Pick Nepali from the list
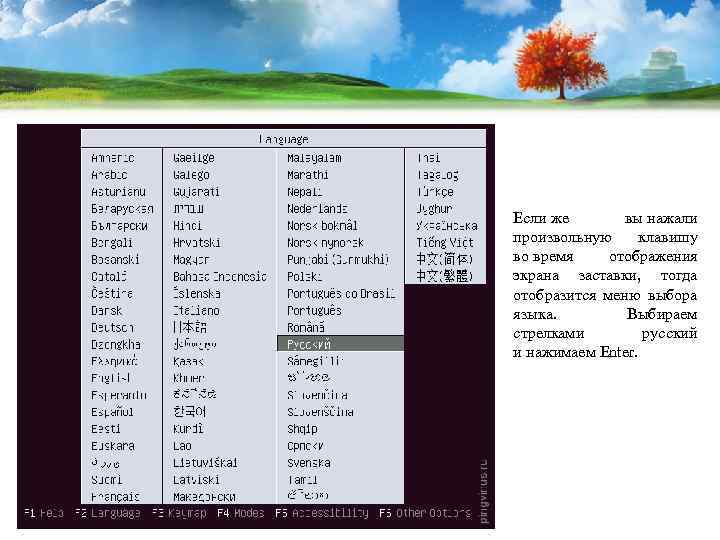This screenshot has height=540, width=720. click(x=305, y=192)
